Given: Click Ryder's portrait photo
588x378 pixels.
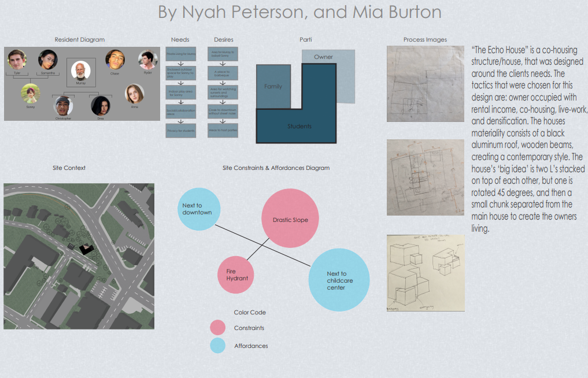Looking at the screenshot, I should click(x=148, y=60).
